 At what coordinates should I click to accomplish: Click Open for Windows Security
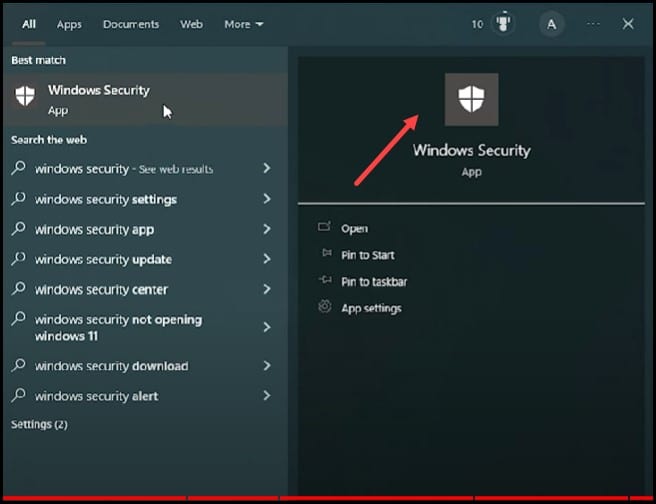[x=354, y=228]
